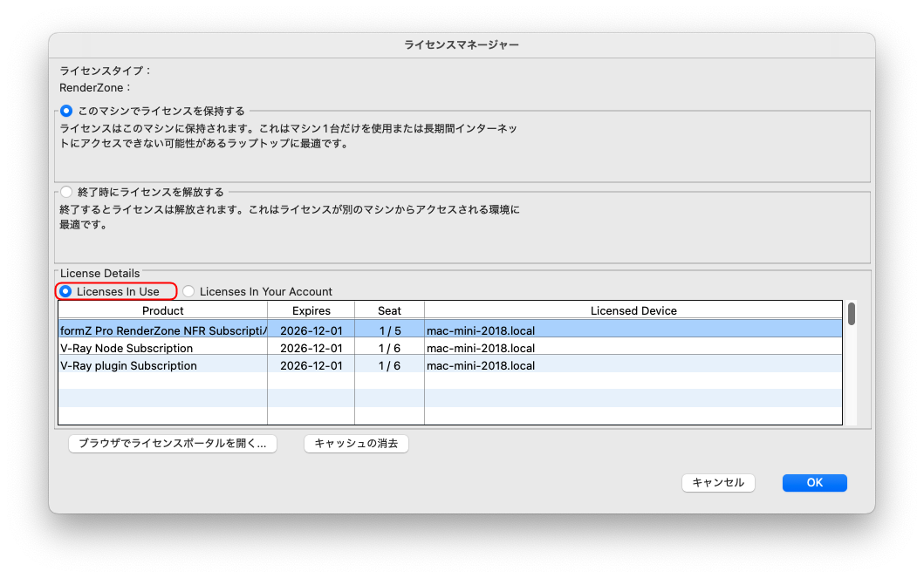Click the expiry date in V-Ray Node row
This screenshot has width=924, height=578.
[x=311, y=348]
